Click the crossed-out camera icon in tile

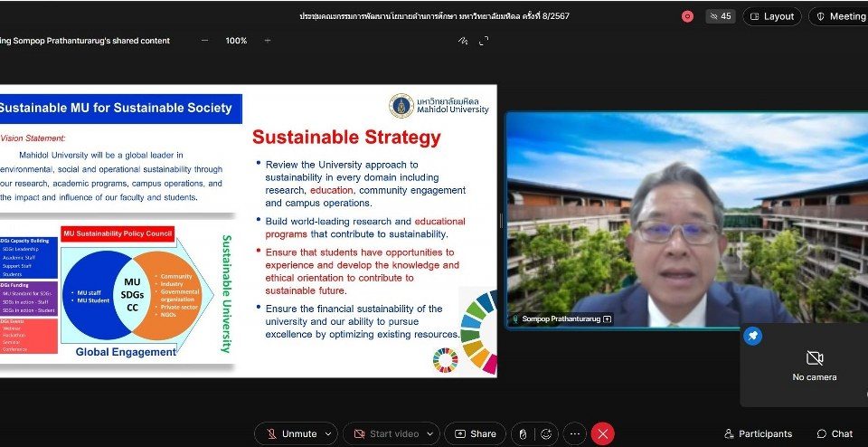coord(815,357)
